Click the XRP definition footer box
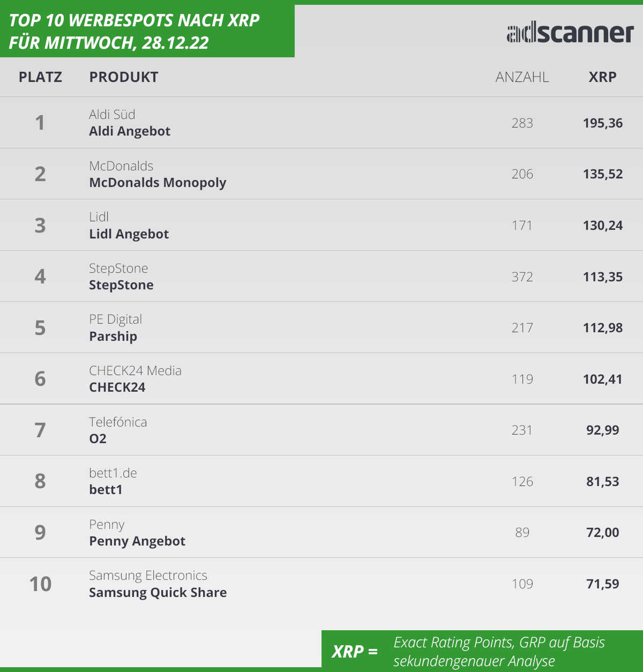 point(482,651)
